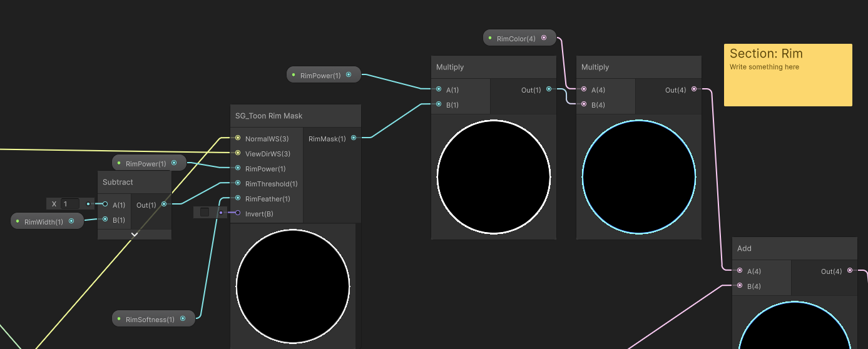Click the B(4) input port on Multiply
Image resolution: width=868 pixels, height=349 pixels.
[x=584, y=104]
